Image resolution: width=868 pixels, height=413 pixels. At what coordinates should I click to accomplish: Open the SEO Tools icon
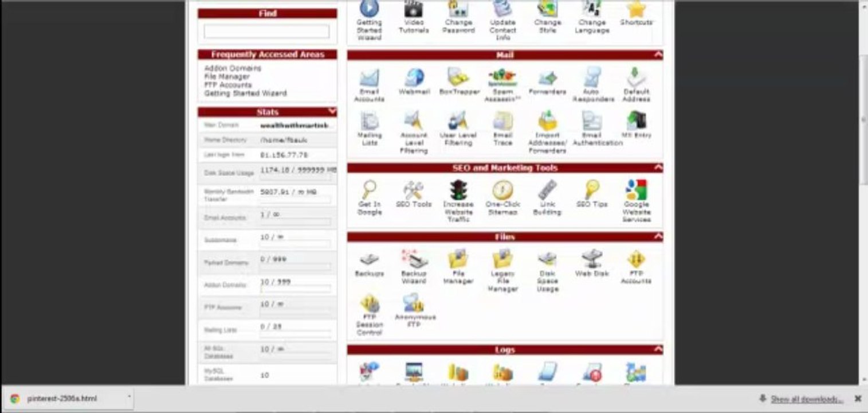point(414,190)
